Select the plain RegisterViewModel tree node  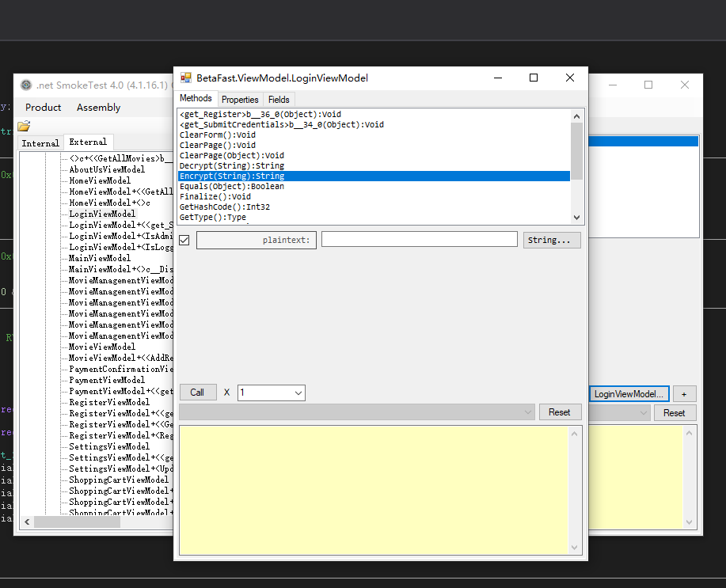(109, 402)
